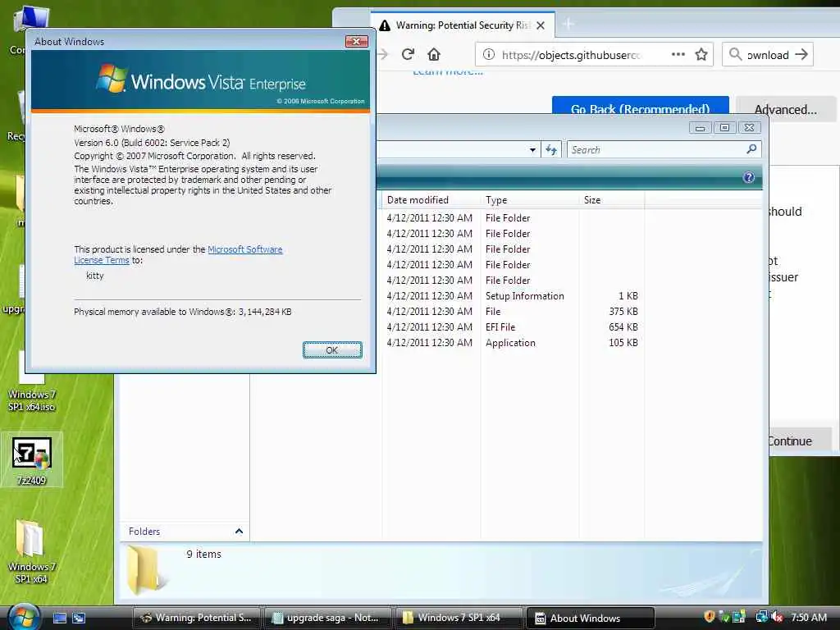Sort by Date modified column

coord(431,200)
